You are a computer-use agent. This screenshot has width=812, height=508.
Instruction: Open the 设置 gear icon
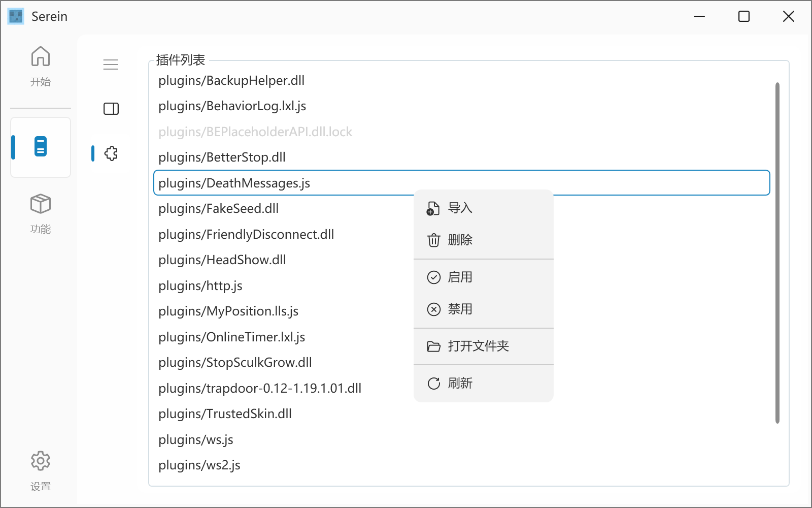41,461
